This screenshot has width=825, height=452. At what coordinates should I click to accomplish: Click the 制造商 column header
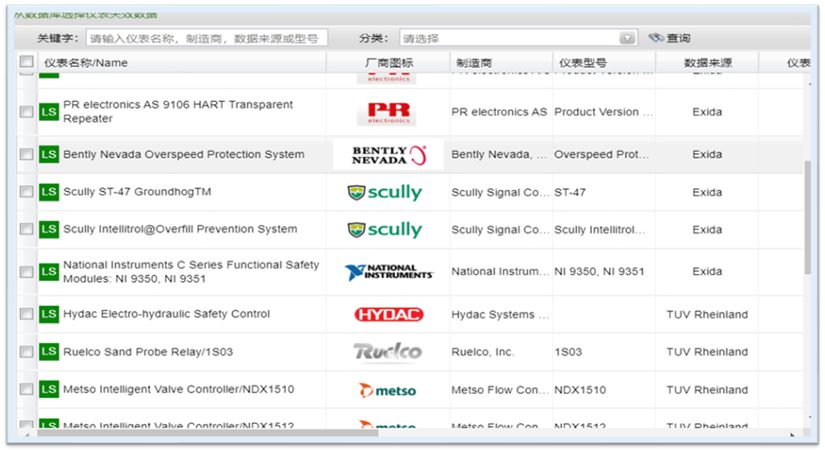point(474,63)
